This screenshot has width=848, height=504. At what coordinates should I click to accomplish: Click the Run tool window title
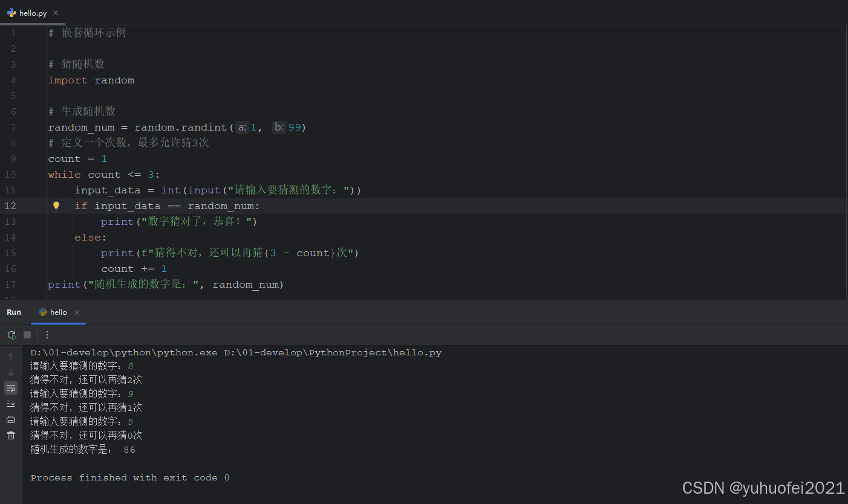14,312
